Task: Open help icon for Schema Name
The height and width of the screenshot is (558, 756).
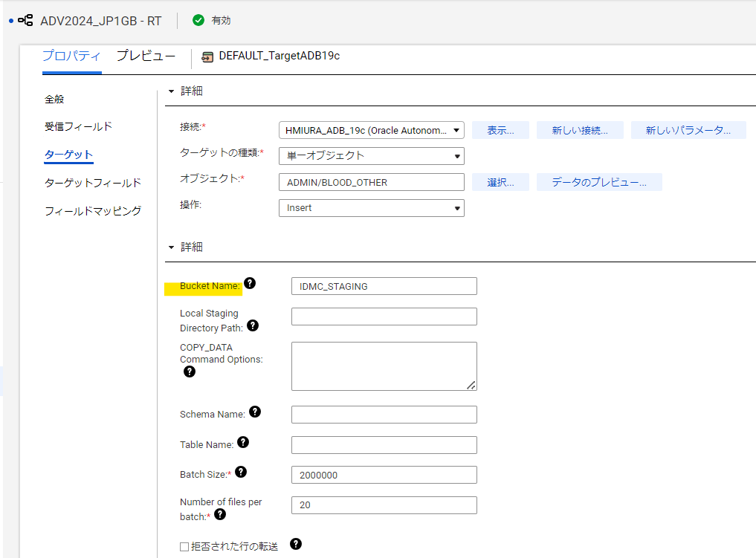Action: [254, 412]
